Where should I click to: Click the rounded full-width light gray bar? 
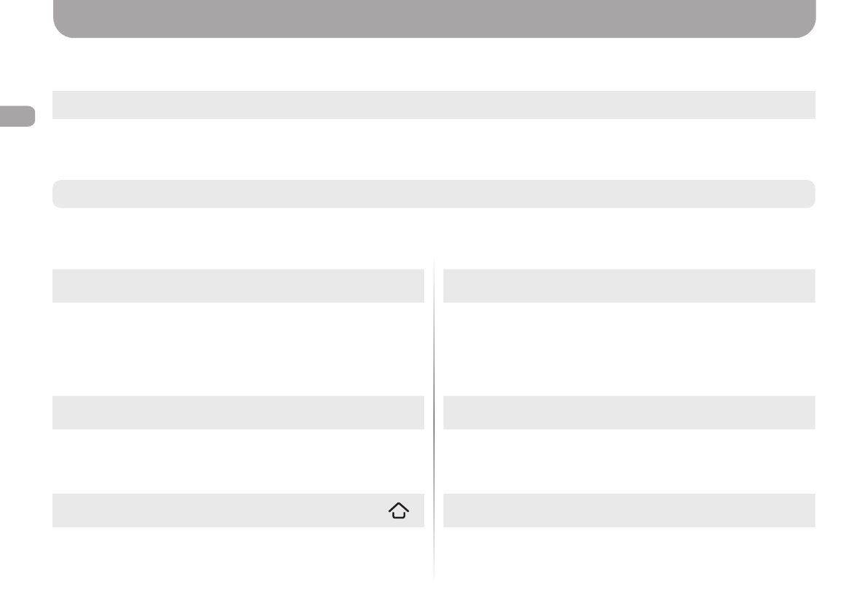434,194
